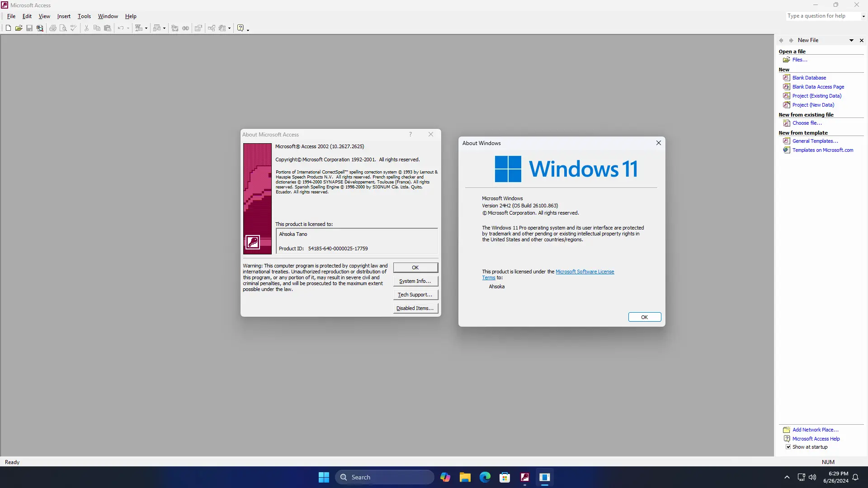This screenshot has height=488, width=868.
Task: Click the Spelling ABC check icon
Action: [74, 28]
